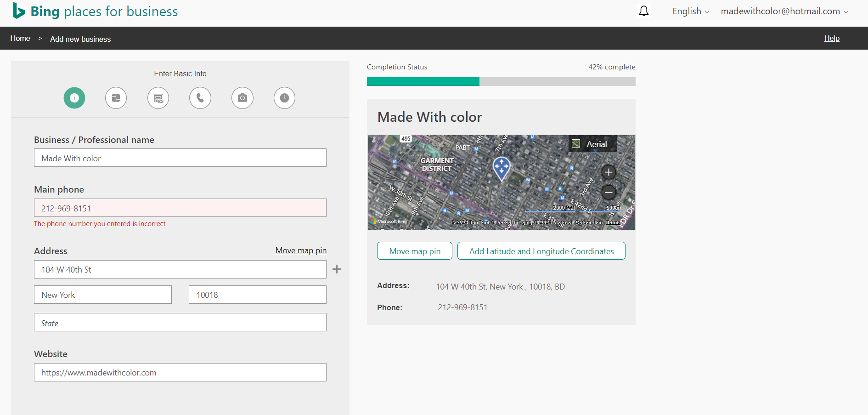Image resolution: width=868 pixels, height=415 pixels.
Task: Zoom out on the map
Action: click(x=609, y=192)
